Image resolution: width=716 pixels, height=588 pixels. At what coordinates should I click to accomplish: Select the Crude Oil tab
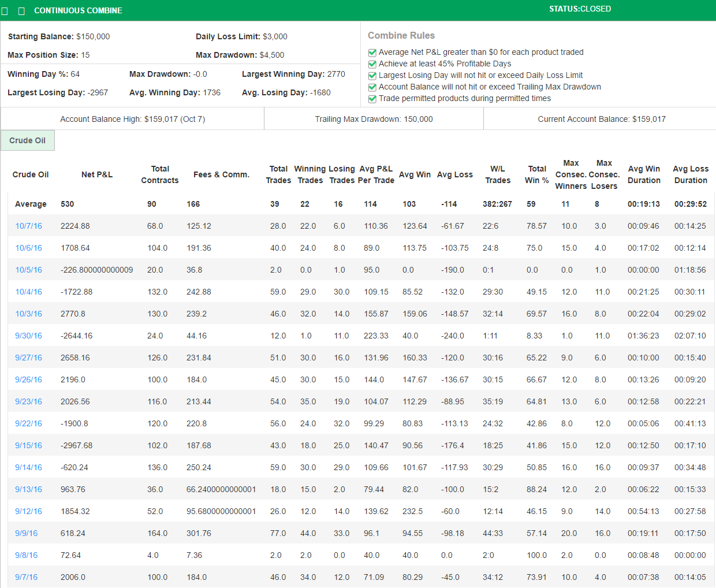(28, 140)
